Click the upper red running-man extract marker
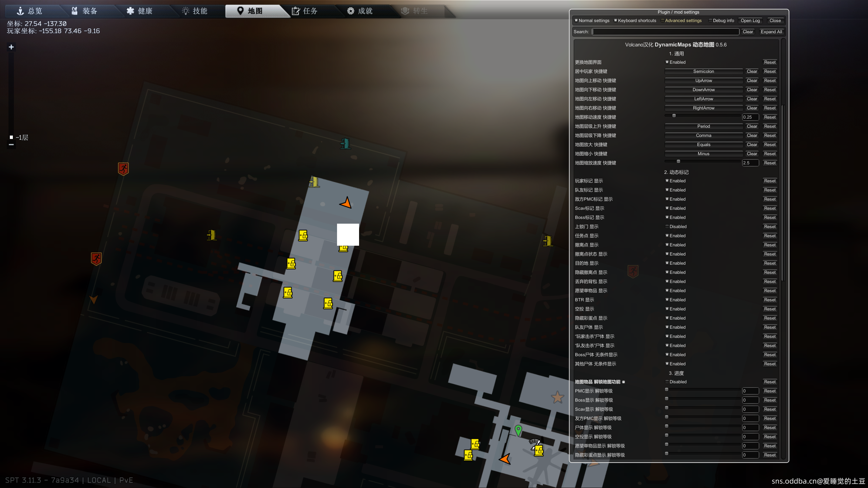The image size is (868, 488). pyautogui.click(x=123, y=168)
